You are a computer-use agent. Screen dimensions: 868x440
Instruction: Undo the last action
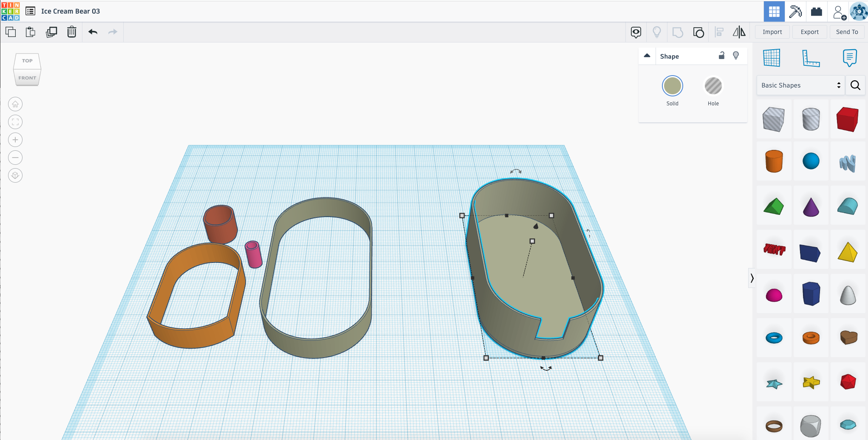click(93, 32)
